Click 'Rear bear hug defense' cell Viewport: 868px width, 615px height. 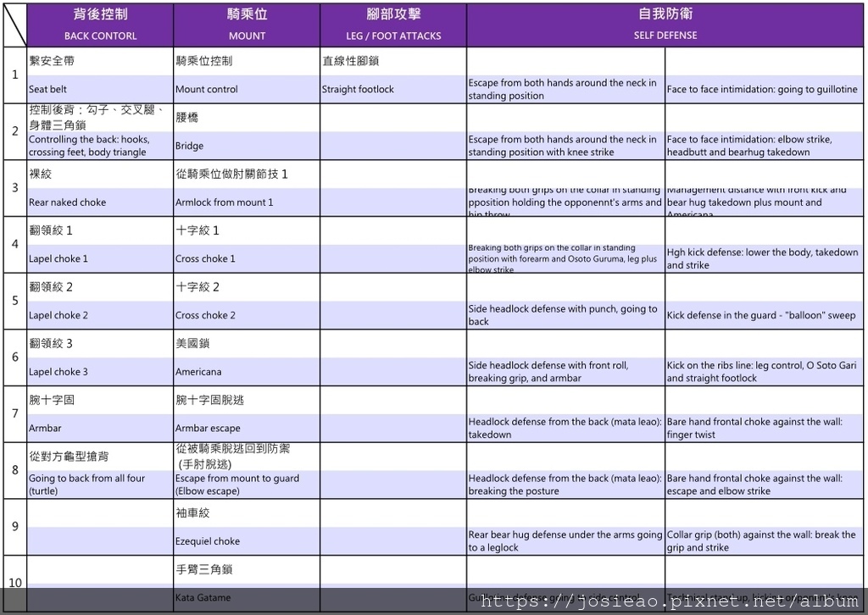point(565,541)
